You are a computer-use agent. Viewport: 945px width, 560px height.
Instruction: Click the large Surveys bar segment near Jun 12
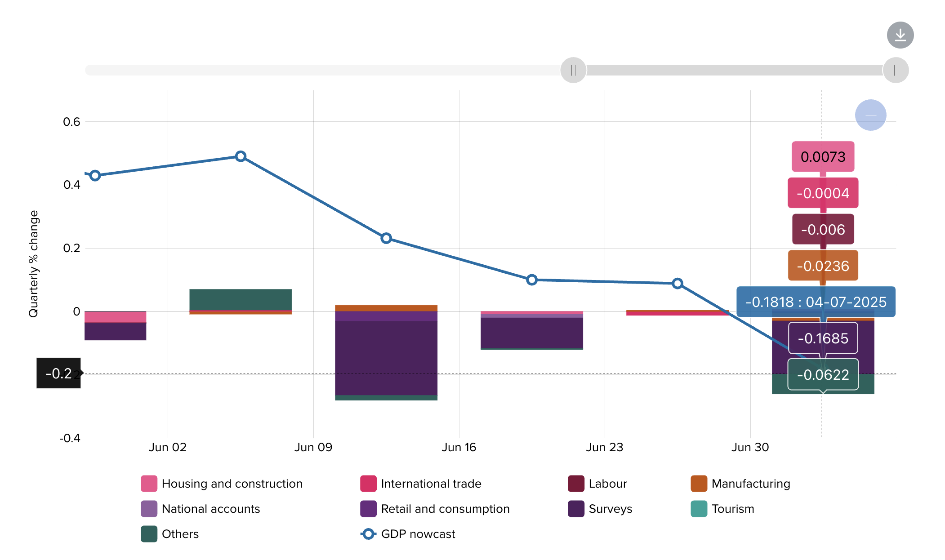pyautogui.click(x=386, y=357)
